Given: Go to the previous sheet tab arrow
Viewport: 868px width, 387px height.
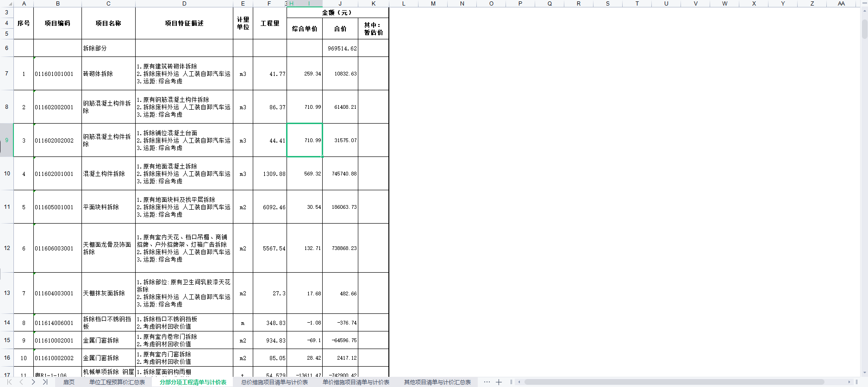Looking at the screenshot, I should (21, 382).
